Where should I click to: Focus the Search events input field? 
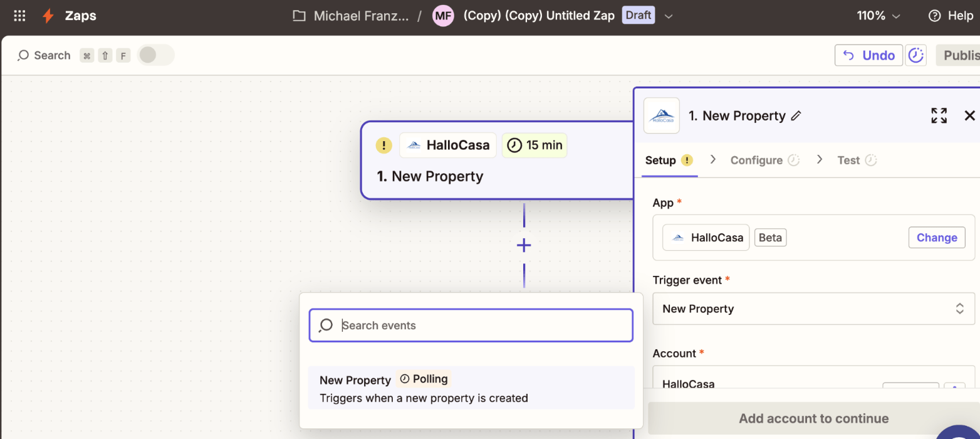(471, 325)
